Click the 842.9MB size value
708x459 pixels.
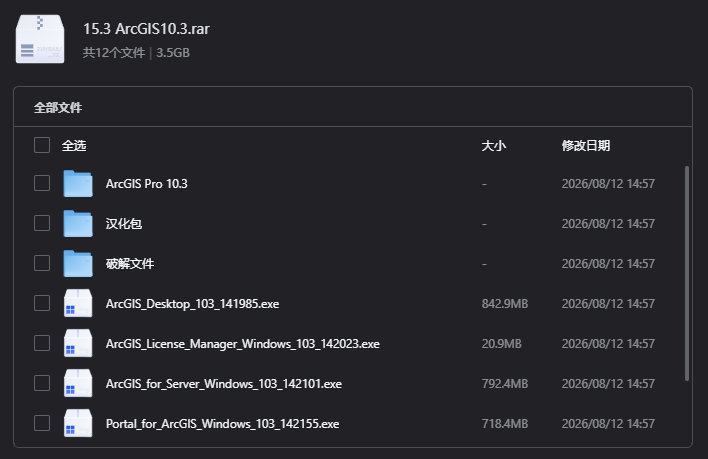click(505, 304)
